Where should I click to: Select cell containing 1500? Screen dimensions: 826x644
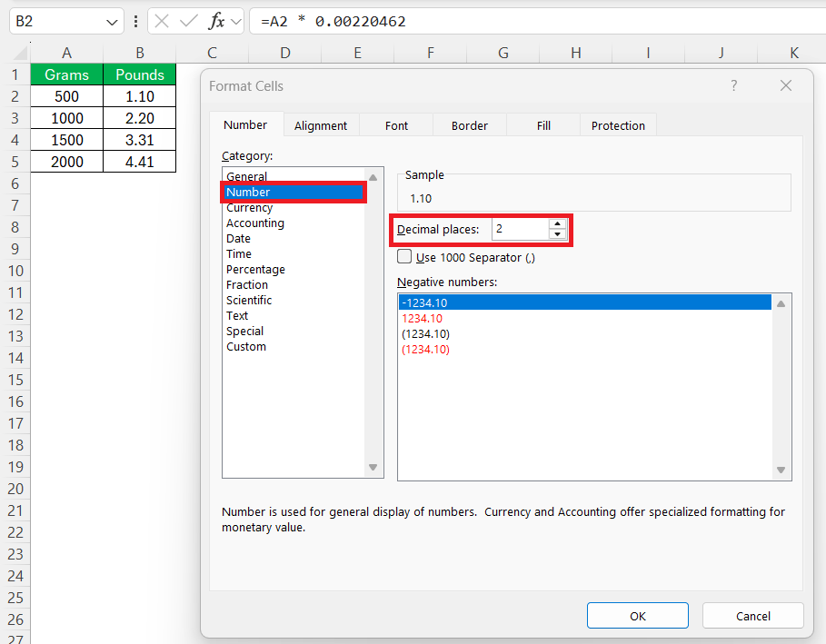67,140
